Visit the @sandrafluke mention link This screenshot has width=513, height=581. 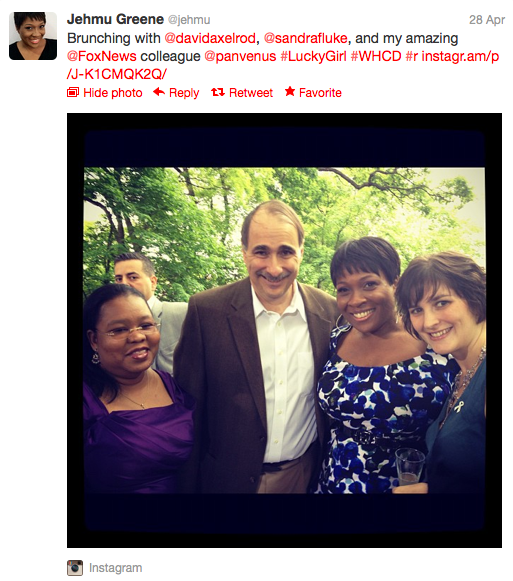click(x=306, y=38)
